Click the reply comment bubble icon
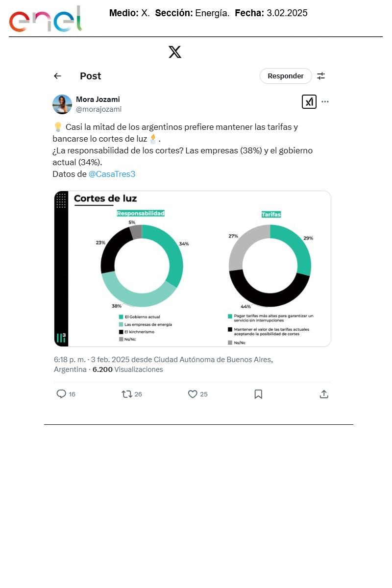 [61, 394]
